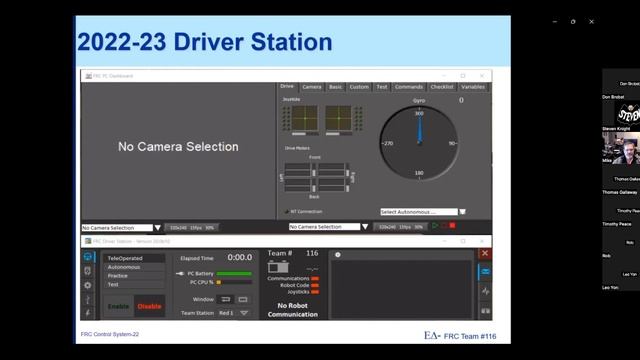640x360 pixels.
Task: Click the Communications status indicator
Action: (x=315, y=278)
